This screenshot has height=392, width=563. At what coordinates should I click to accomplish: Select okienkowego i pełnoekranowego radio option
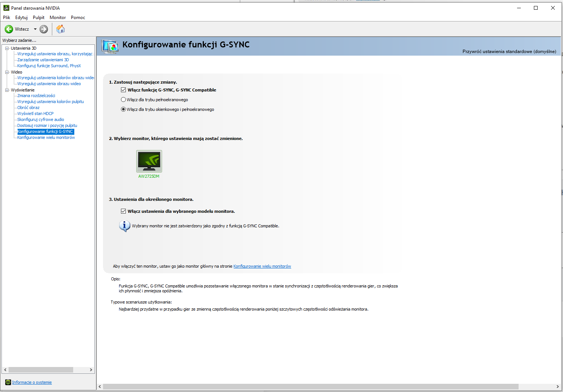tap(124, 109)
